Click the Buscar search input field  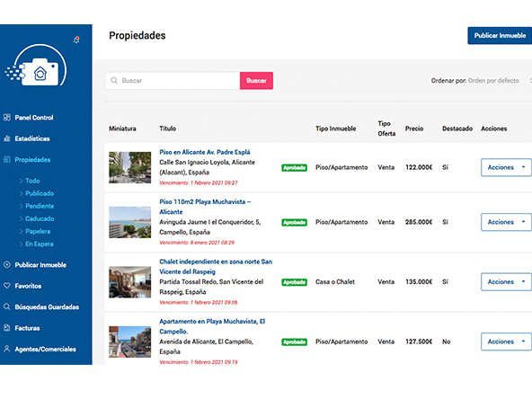tap(173, 81)
